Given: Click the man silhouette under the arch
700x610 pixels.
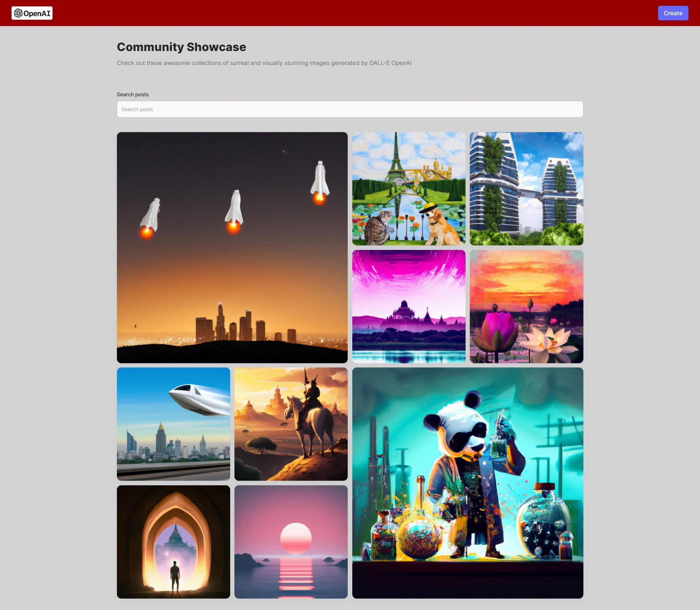Looking at the screenshot, I should coord(175,575).
